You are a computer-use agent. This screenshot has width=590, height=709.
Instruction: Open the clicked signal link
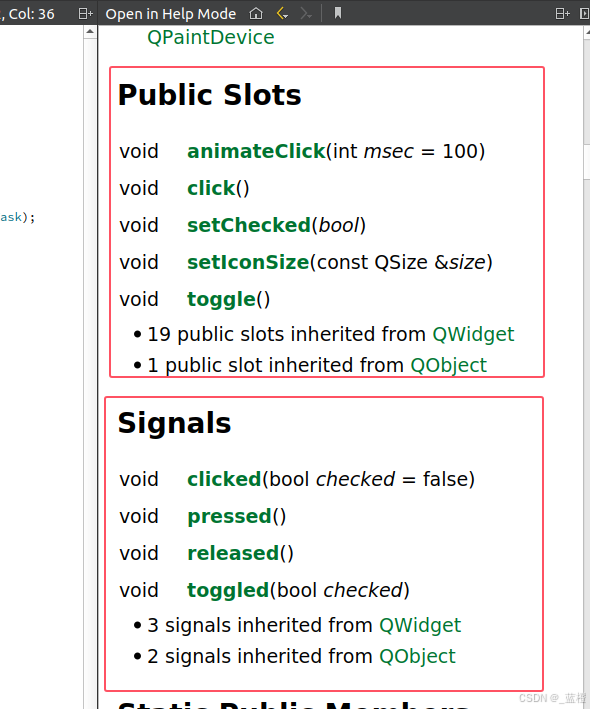tap(224, 479)
